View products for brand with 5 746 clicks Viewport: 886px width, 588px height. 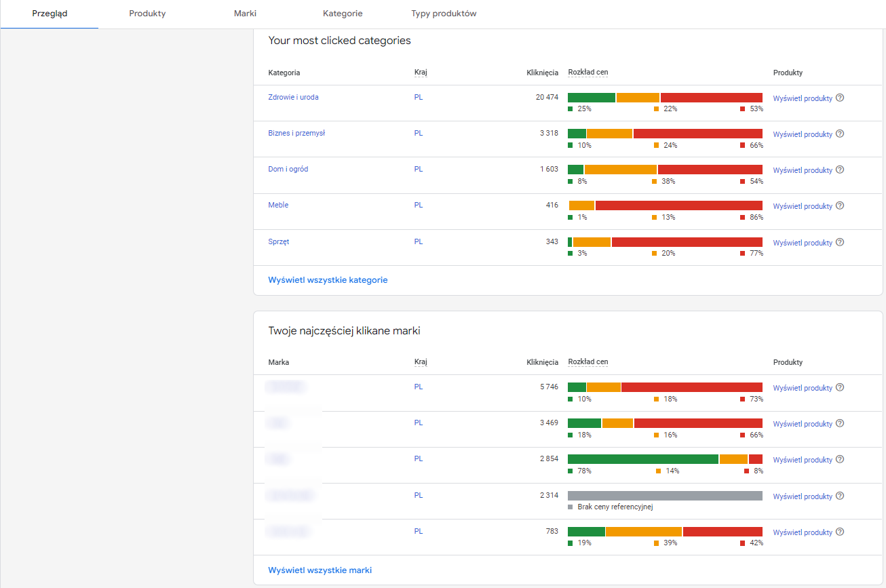[x=803, y=388]
